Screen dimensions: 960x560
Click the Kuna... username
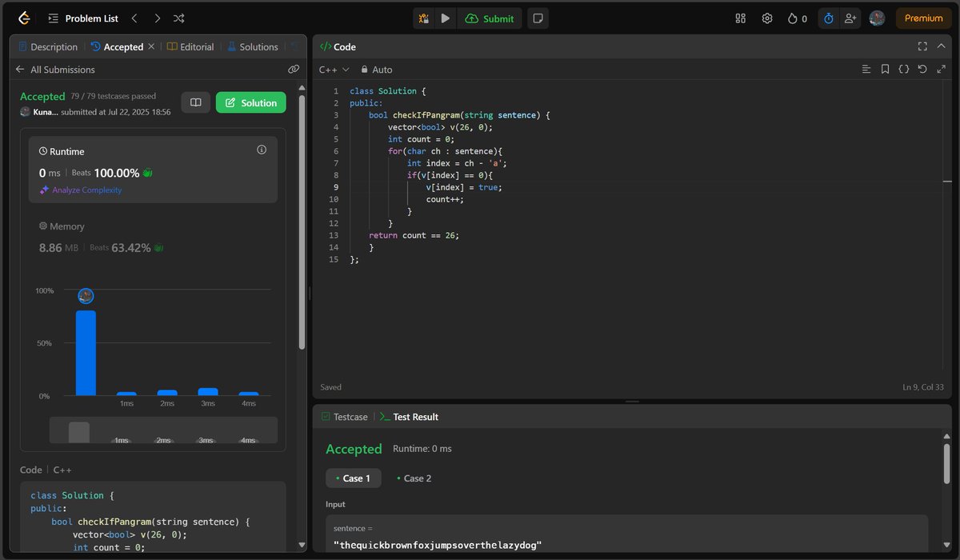(46, 112)
